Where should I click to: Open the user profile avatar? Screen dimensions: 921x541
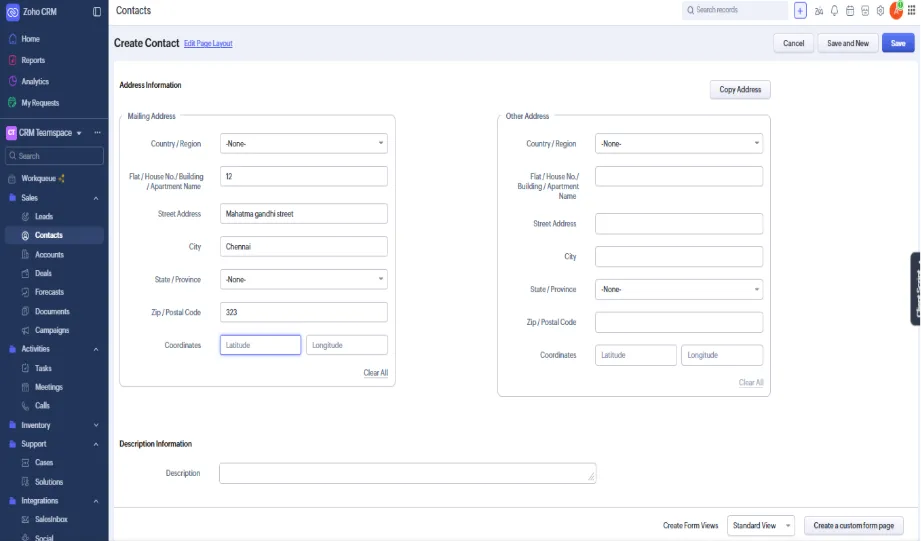tap(896, 11)
